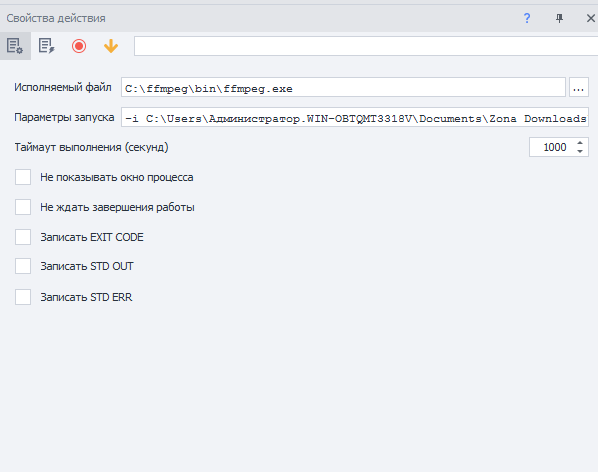Browse for executable with the ellipsis button

579,87
